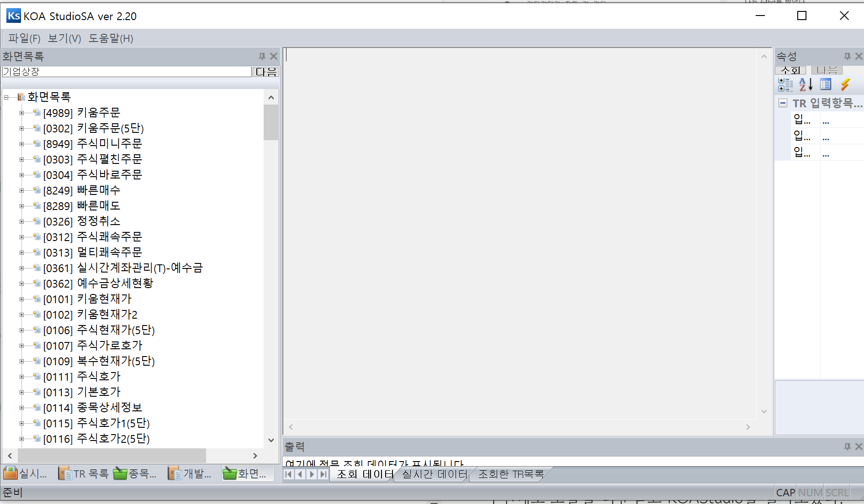Click the tree vertical scrollbar thumb
864x504 pixels.
[x=271, y=122]
